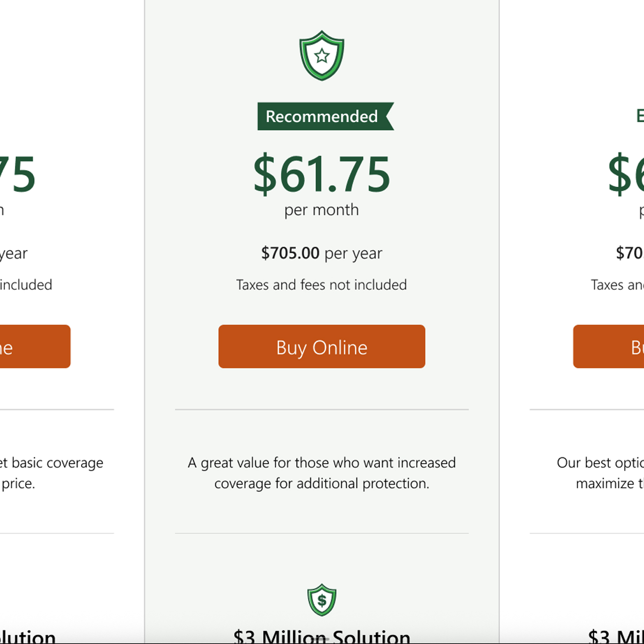Click the partially visible right orange button
This screenshot has width=644, height=644.
tap(609, 347)
